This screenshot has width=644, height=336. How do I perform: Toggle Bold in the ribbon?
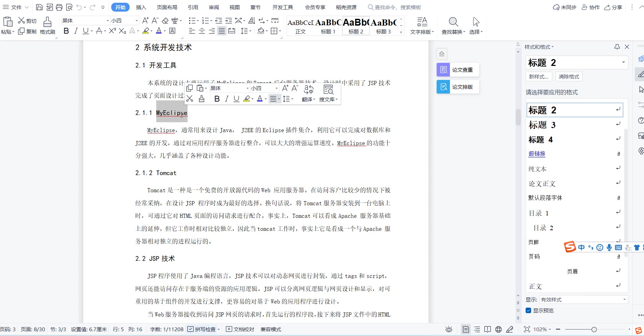66,31
